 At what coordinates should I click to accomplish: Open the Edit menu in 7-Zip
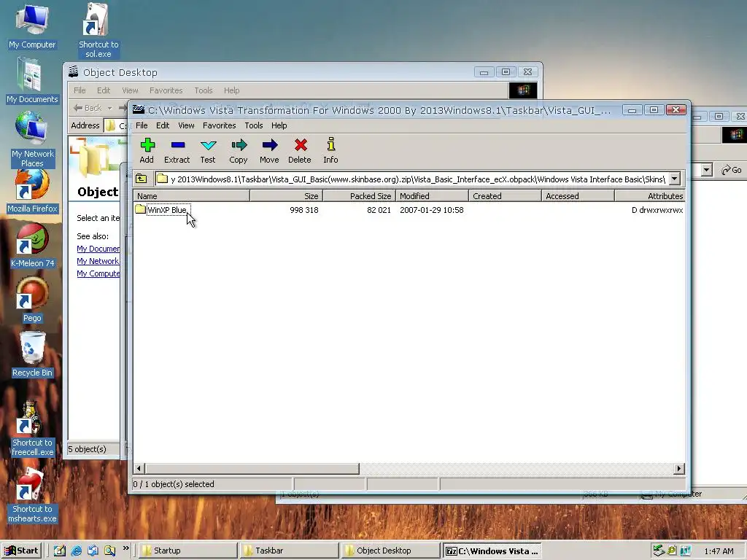(163, 125)
